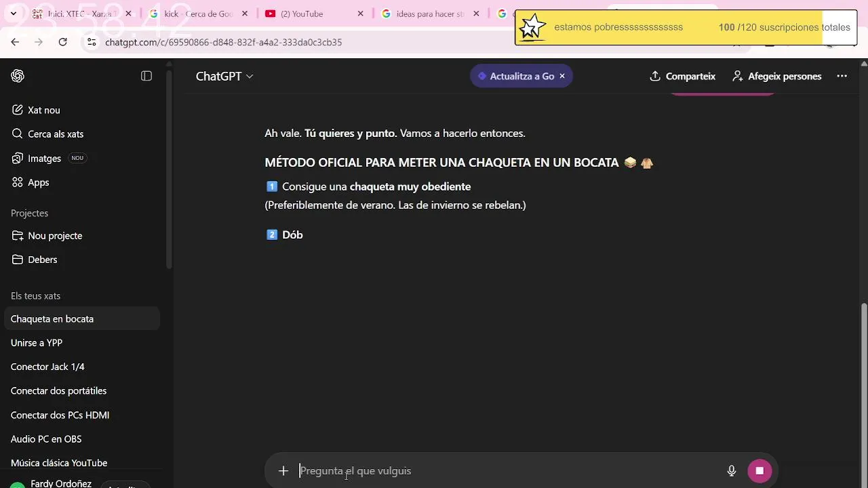Open the ChatGPT model selector dropdown
868x488 pixels.
[224, 76]
